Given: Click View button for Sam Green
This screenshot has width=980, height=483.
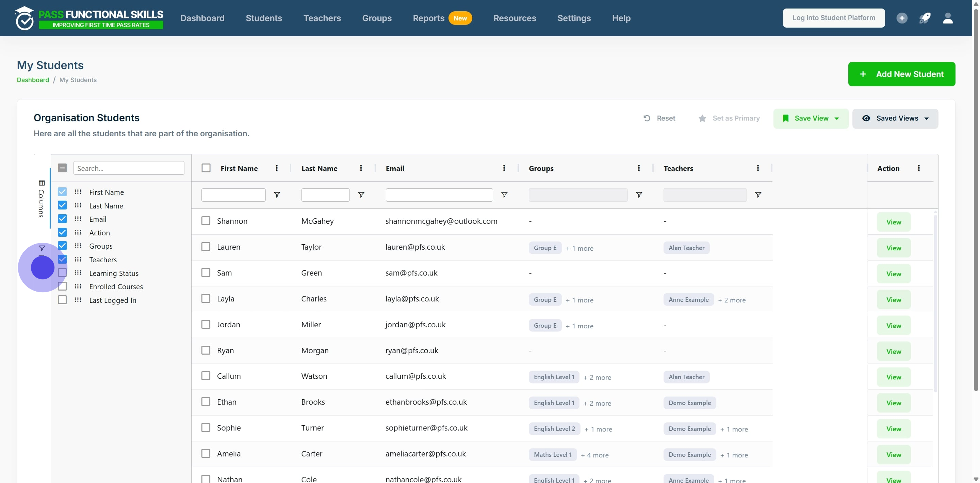Looking at the screenshot, I should tap(893, 274).
